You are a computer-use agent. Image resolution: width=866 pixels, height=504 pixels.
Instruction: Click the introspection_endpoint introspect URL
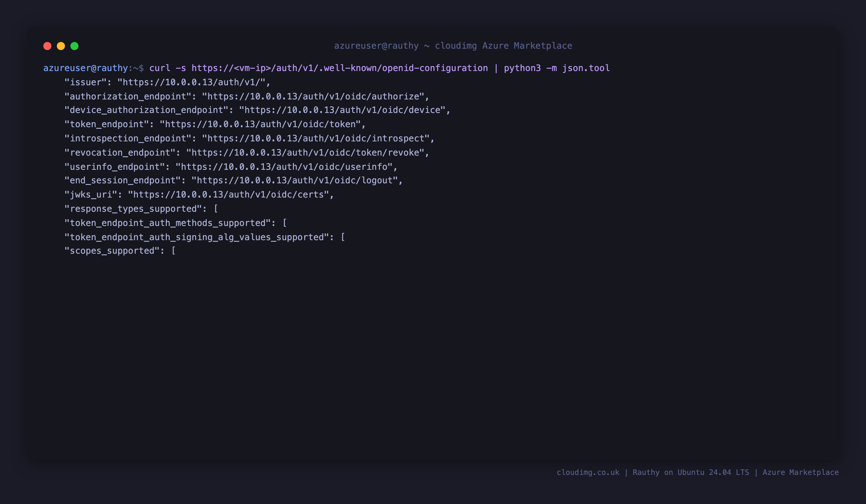click(316, 138)
